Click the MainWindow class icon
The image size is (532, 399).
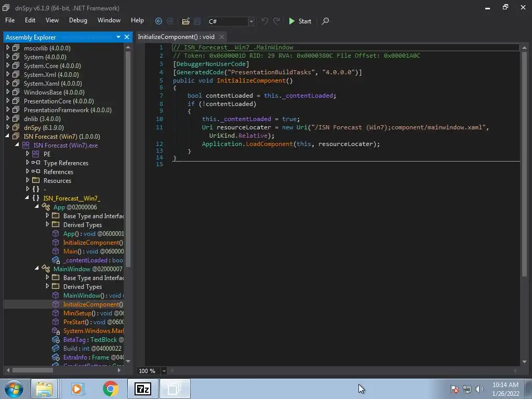pos(46,269)
